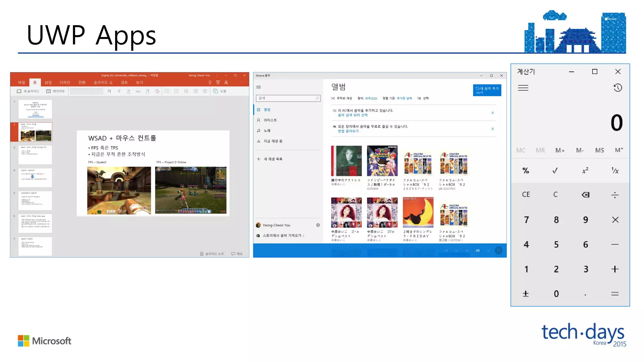This screenshot has height=362, width=644.
Task: Click the 내 음악 추가 button
Action: coord(487,90)
